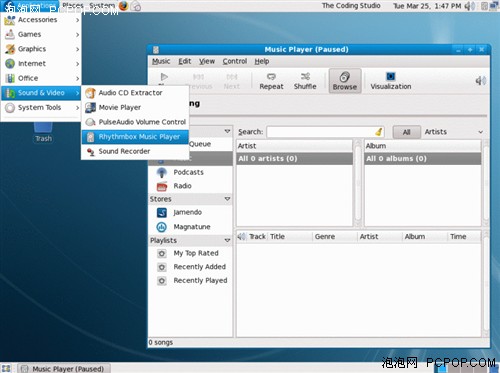Viewport: 500px width, 373px height.
Task: Select Radio in sidebar
Action: (x=182, y=186)
